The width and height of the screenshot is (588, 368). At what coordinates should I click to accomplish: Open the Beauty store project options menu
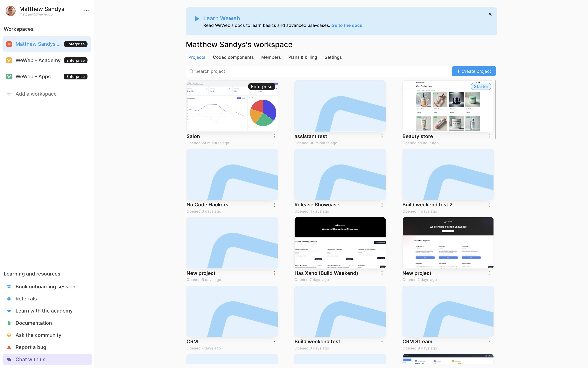(490, 136)
